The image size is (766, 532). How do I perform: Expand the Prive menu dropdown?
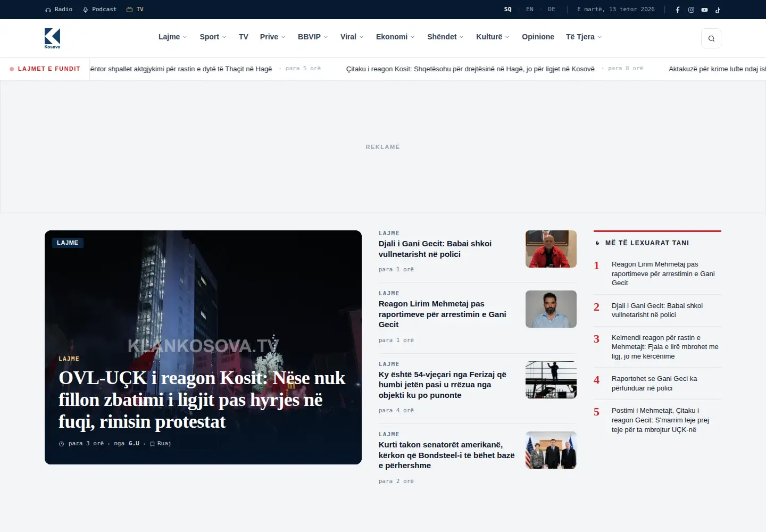pos(272,37)
